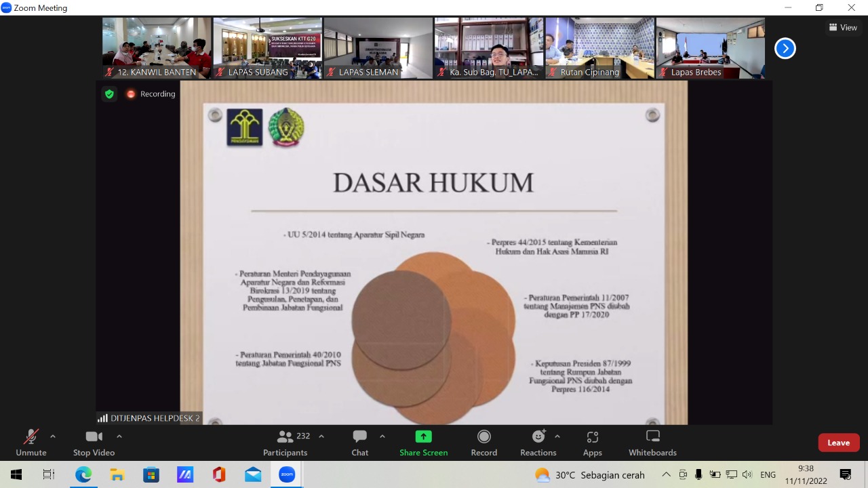Unmute the microphone

[31, 443]
